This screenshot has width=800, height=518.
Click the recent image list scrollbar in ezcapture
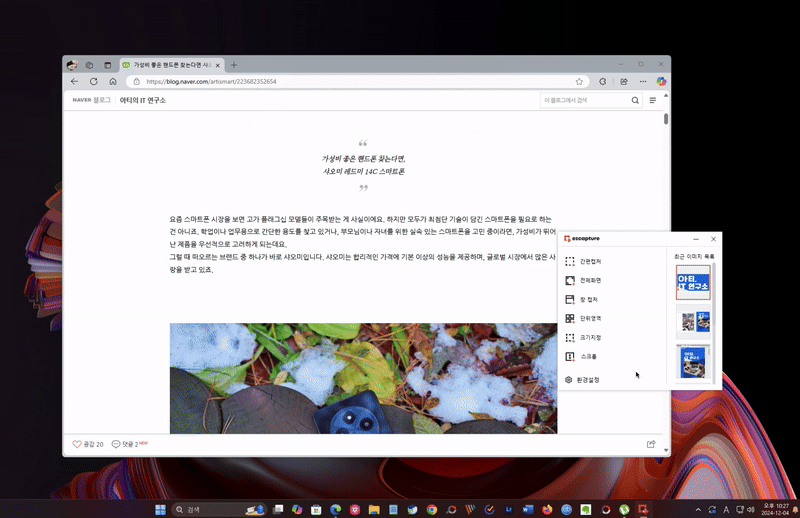click(714, 323)
